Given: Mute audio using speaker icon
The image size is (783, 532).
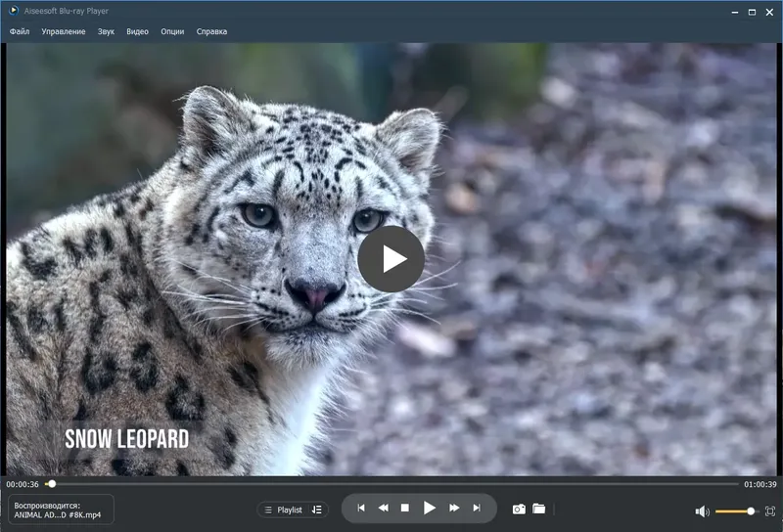Looking at the screenshot, I should (702, 511).
